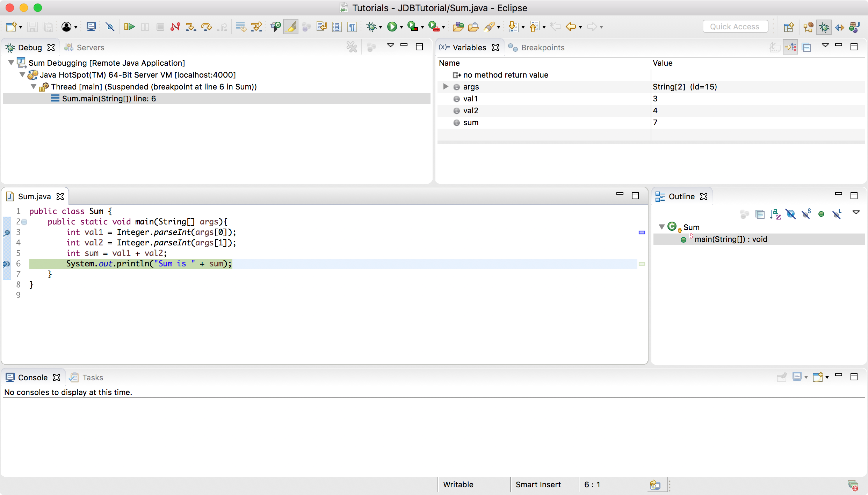Click the Open Perspective icon
This screenshot has height=495, width=868.
789,27
